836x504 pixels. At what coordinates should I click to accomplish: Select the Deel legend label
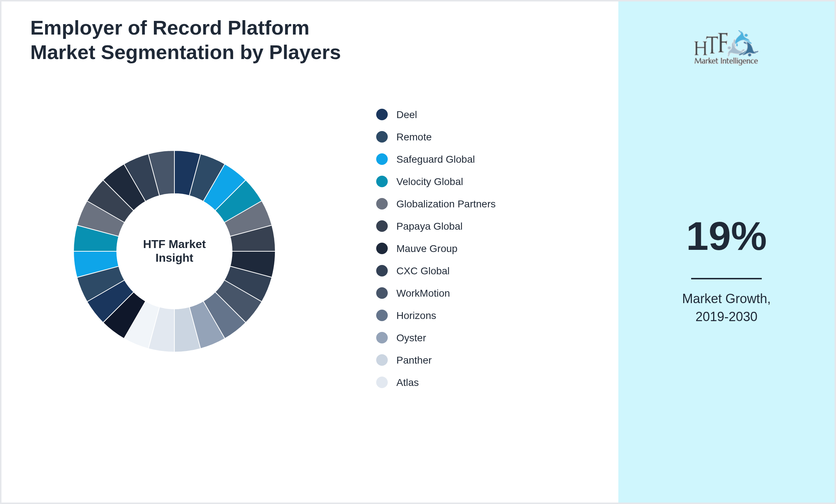click(406, 114)
